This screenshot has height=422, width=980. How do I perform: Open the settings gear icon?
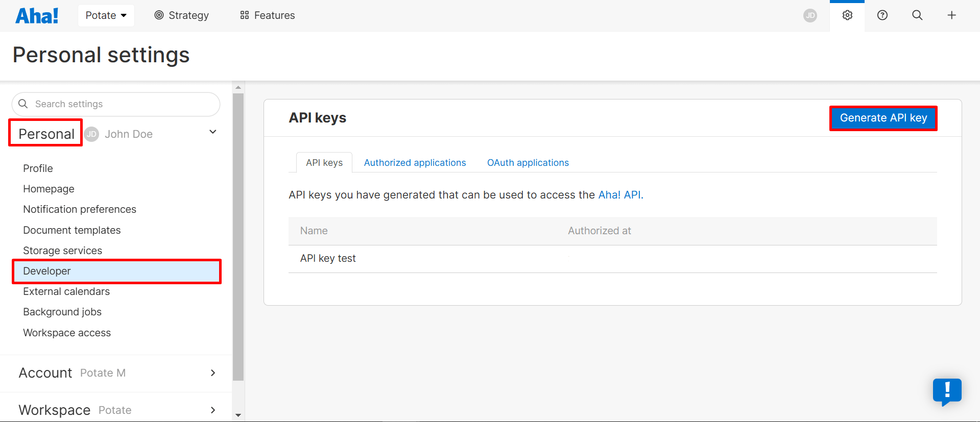coord(847,15)
